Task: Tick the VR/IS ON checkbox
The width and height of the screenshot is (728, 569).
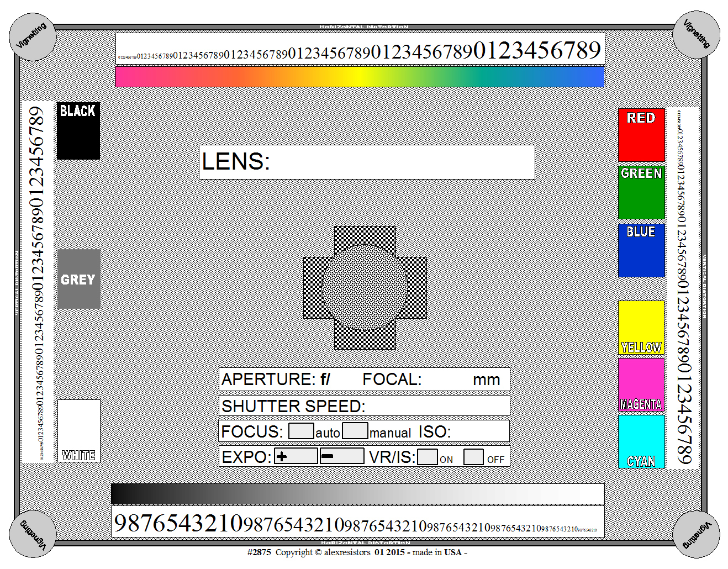Action: pos(428,457)
